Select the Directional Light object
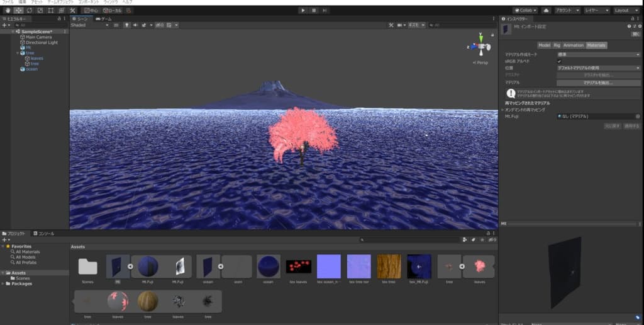This screenshot has height=325, width=644. (42, 42)
